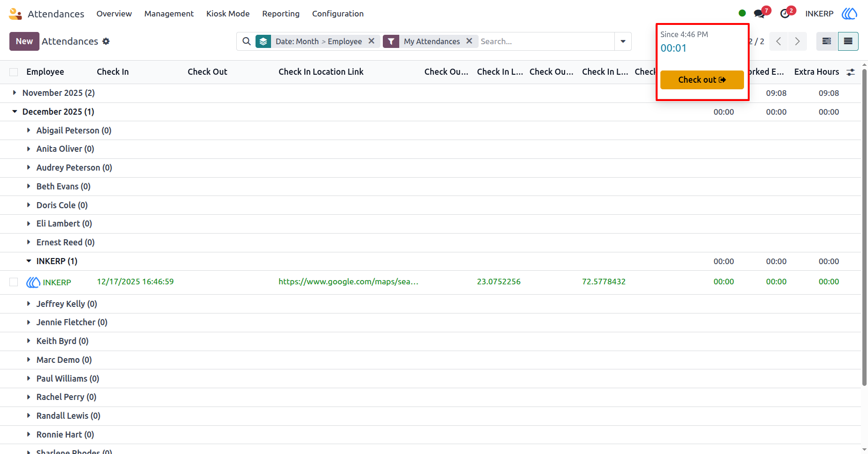Click the New button

click(24, 41)
